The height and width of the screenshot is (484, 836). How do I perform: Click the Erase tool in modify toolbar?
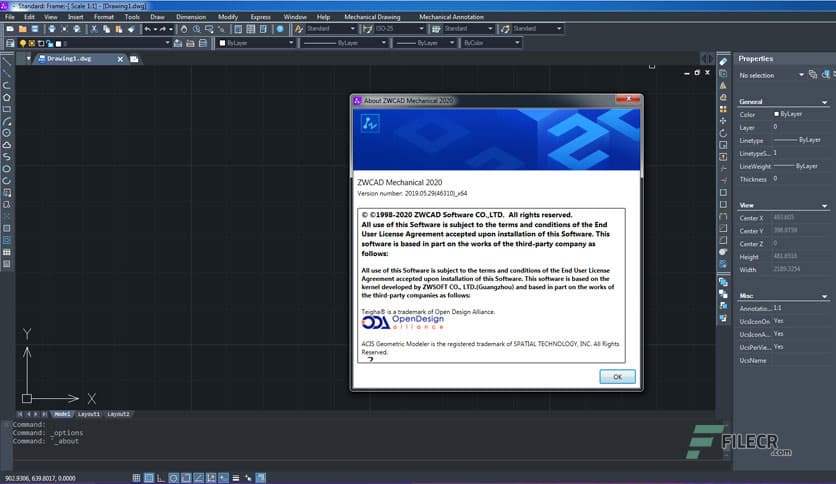click(x=723, y=61)
